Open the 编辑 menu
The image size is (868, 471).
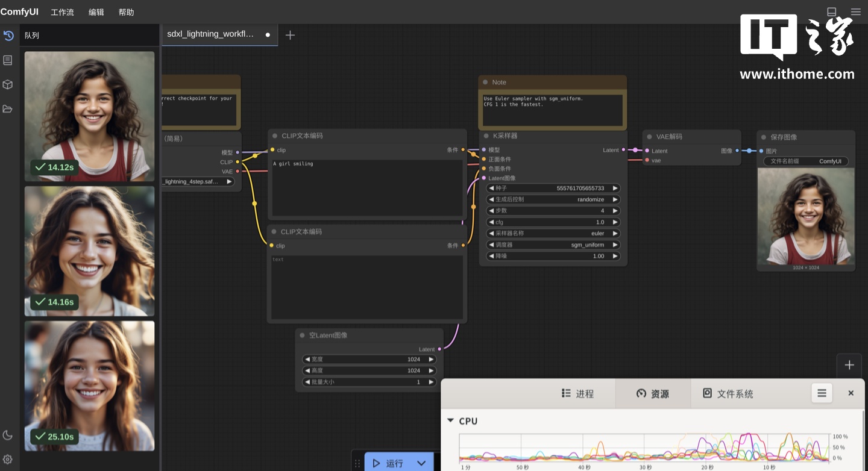(x=96, y=12)
